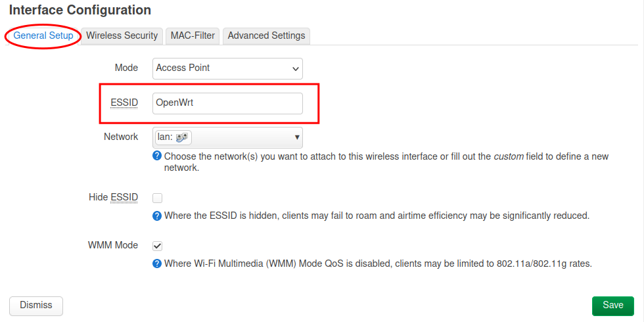Image resolution: width=644 pixels, height=322 pixels.
Task: Dismiss the Interface Configuration dialog
Action: point(35,306)
